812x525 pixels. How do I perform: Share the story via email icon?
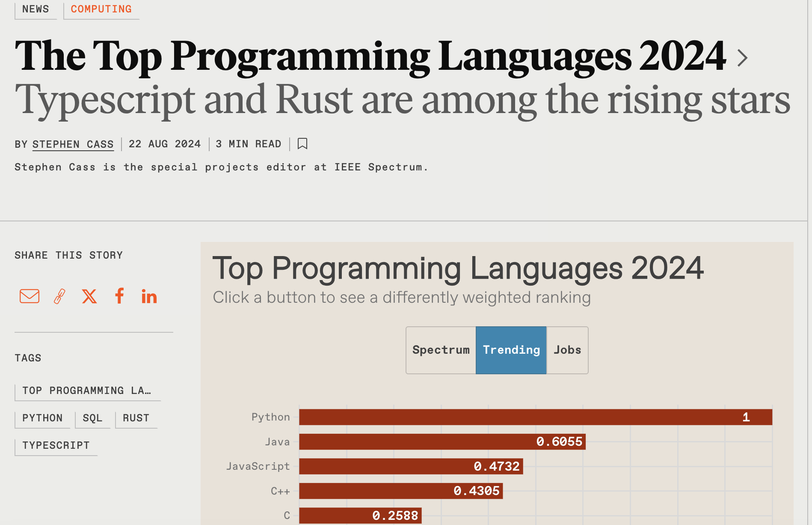(30, 296)
